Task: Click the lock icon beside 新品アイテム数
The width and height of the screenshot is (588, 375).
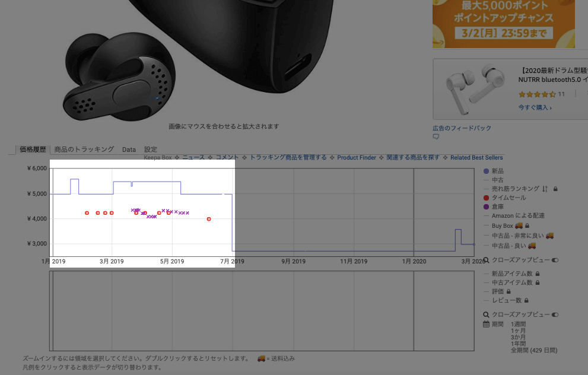Action: coord(538,274)
